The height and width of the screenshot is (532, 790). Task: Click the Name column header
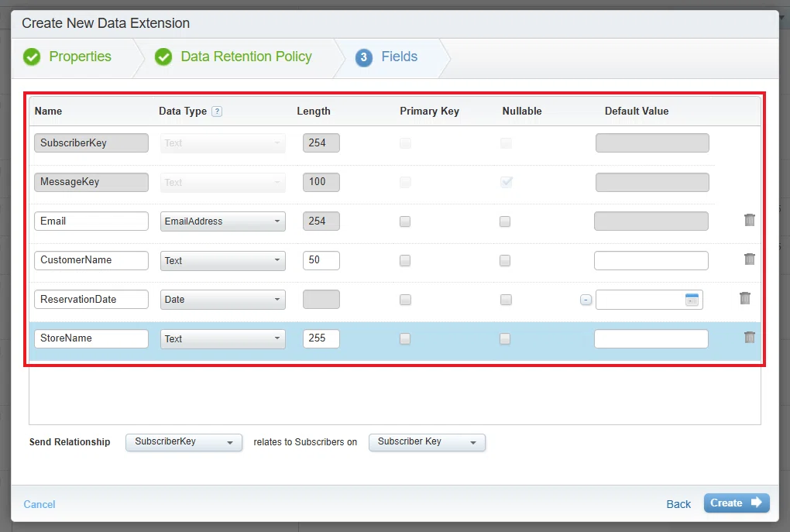(x=48, y=111)
